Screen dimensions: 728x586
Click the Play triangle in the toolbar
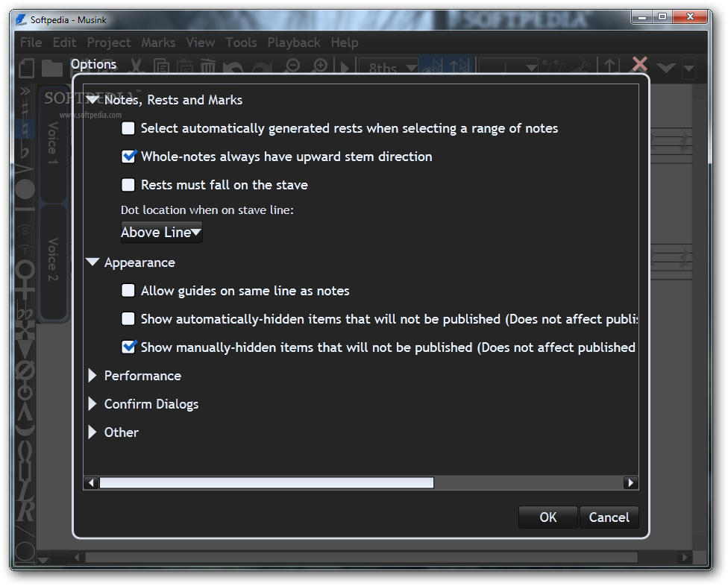(x=345, y=68)
